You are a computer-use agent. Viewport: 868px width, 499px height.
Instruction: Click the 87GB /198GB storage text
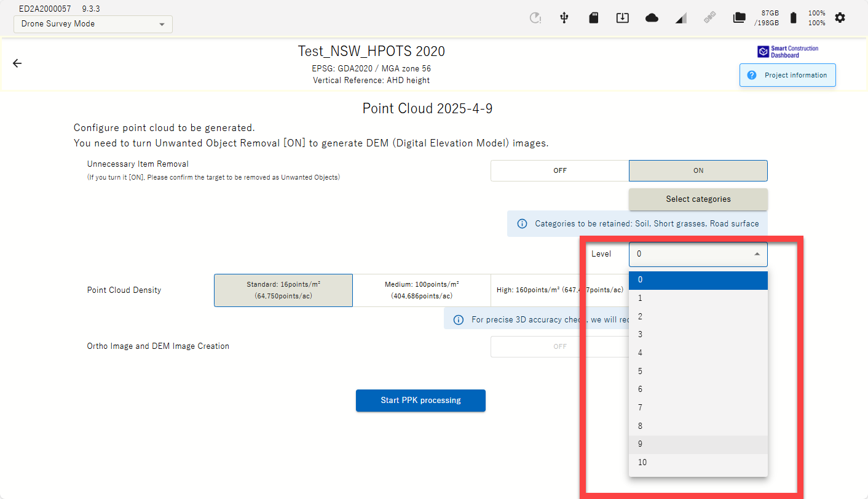[766, 18]
